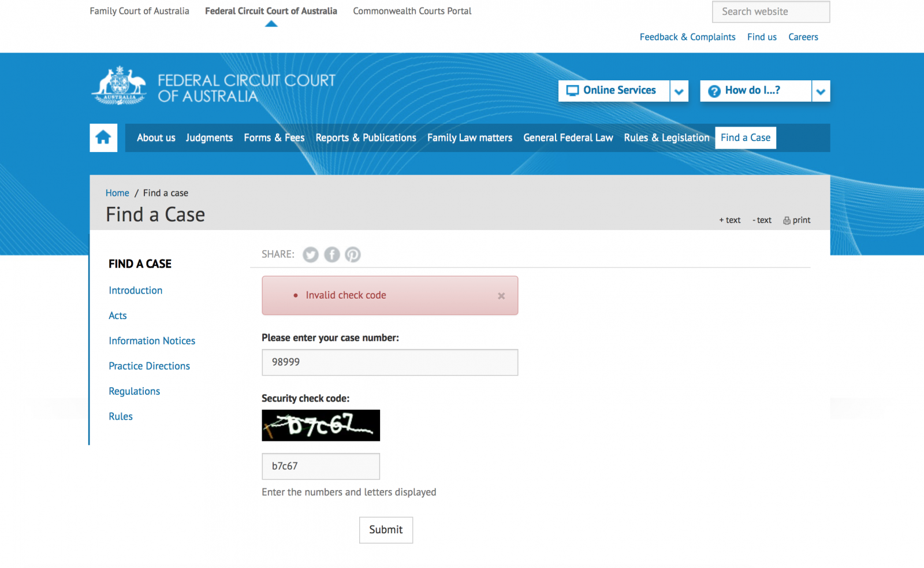Screen dimensions: 924x568
Task: Select the Find a Case menu tab
Action: tap(746, 138)
